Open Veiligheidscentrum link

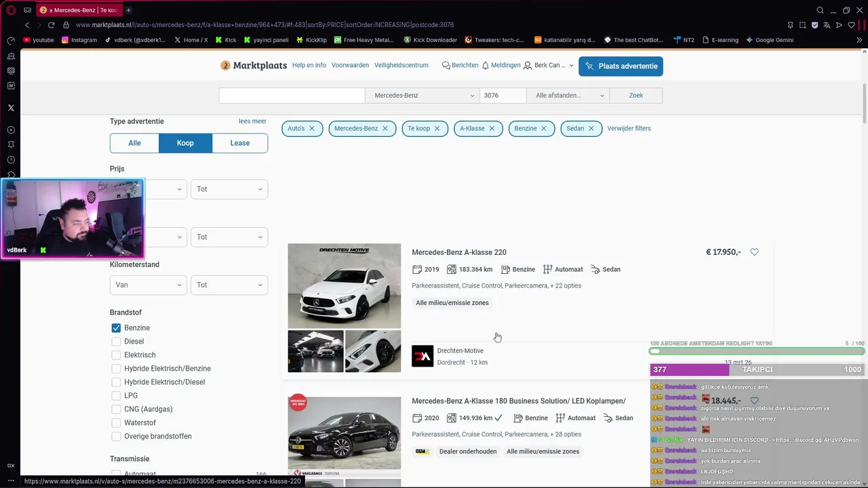pyautogui.click(x=401, y=65)
